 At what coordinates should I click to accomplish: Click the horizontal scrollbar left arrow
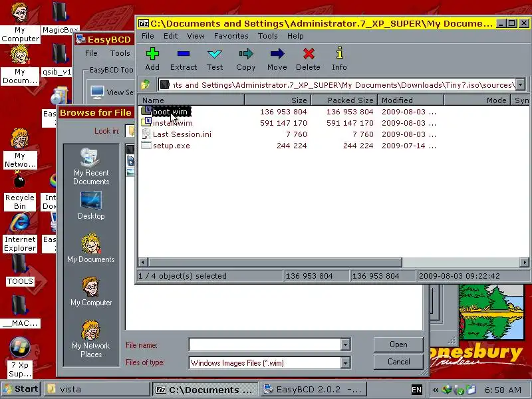(x=143, y=262)
